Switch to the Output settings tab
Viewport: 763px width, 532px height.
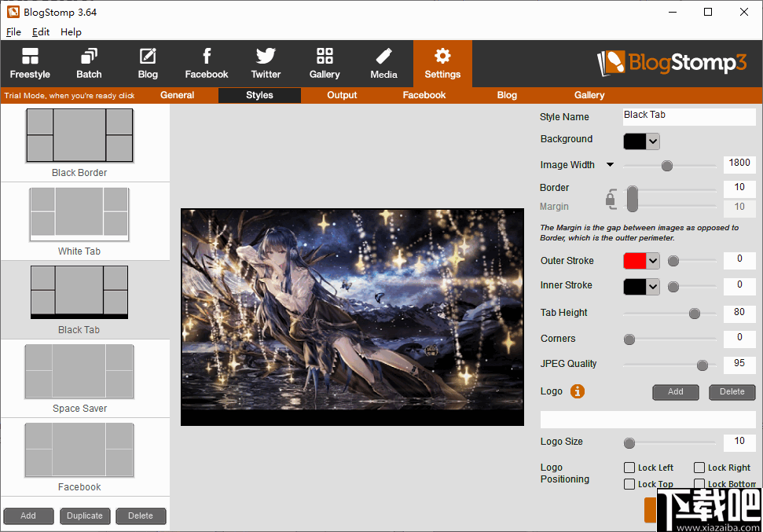point(342,95)
